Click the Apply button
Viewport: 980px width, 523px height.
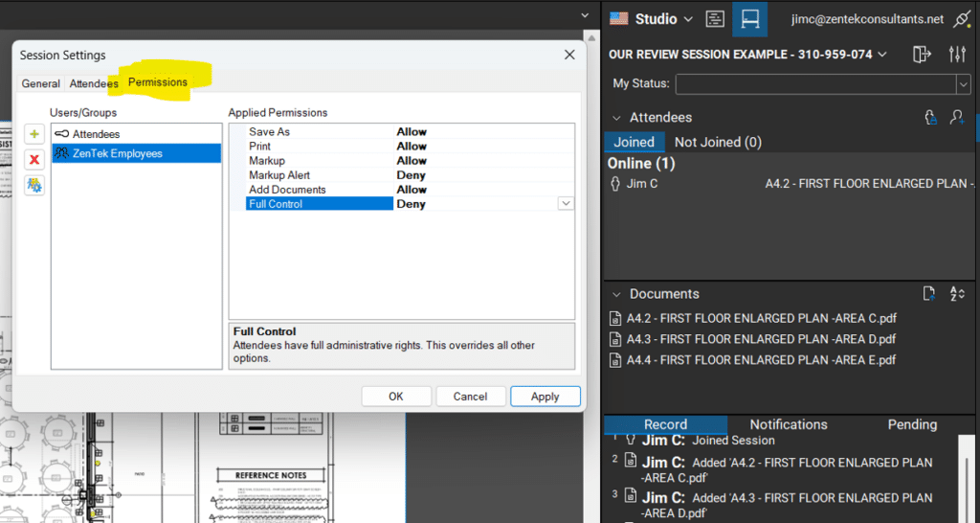(545, 397)
